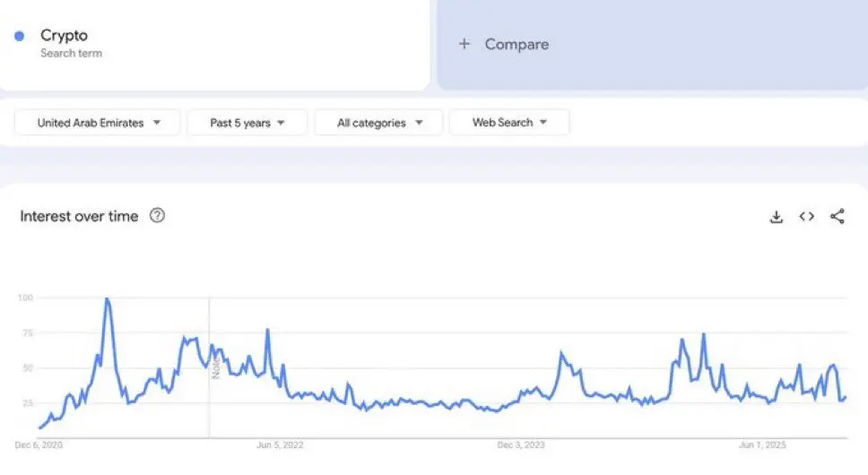868x475 pixels.
Task: Open the United Arab Emirates region dropdown
Action: pyautogui.click(x=98, y=123)
